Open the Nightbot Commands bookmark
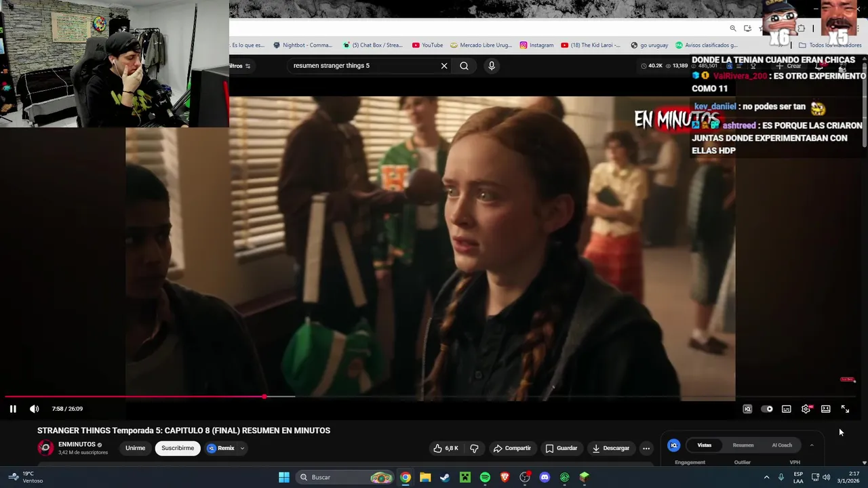 click(x=303, y=45)
